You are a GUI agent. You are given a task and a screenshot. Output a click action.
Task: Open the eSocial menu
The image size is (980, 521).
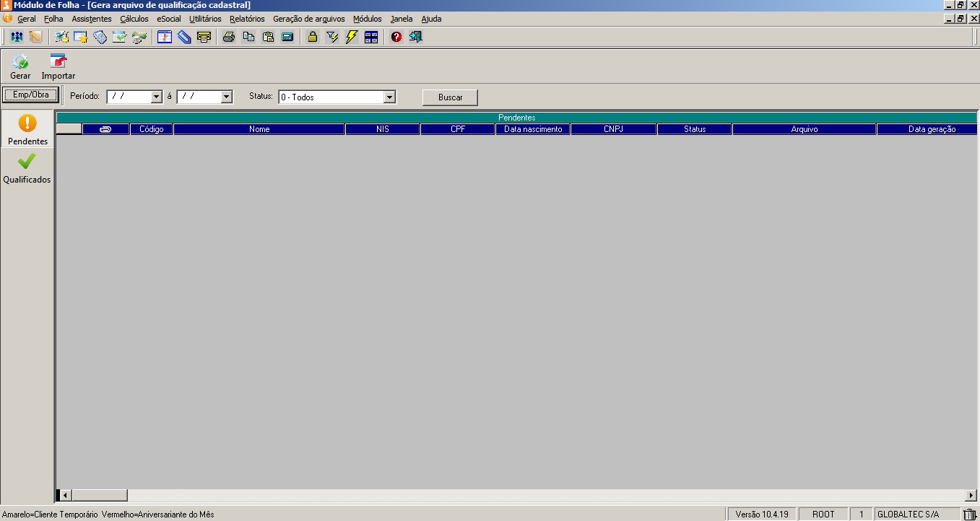[x=169, y=19]
